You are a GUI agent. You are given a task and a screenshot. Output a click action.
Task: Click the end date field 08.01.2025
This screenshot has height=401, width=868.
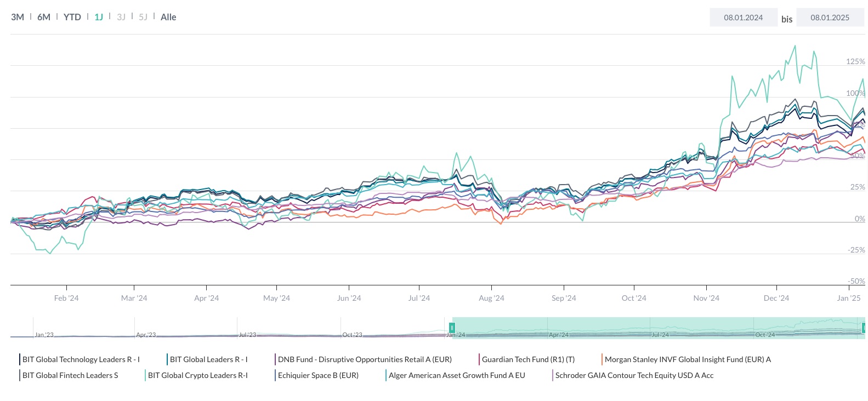point(830,18)
